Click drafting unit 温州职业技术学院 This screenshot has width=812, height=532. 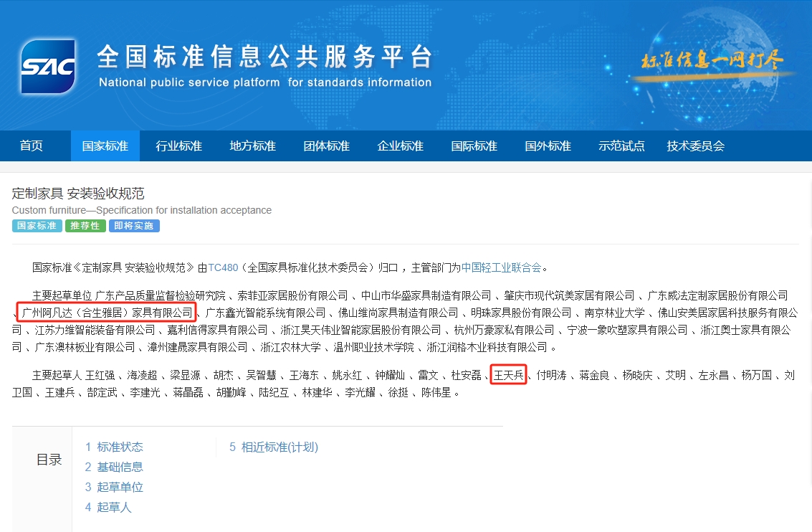coord(374,347)
